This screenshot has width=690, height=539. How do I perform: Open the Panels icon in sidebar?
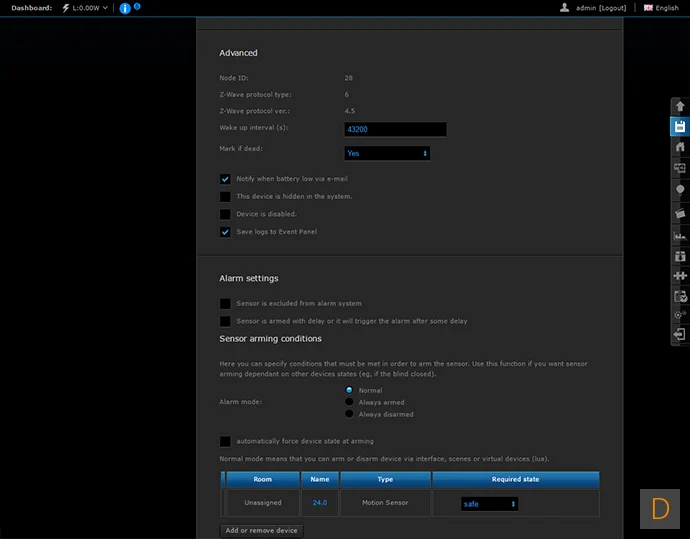(x=680, y=256)
